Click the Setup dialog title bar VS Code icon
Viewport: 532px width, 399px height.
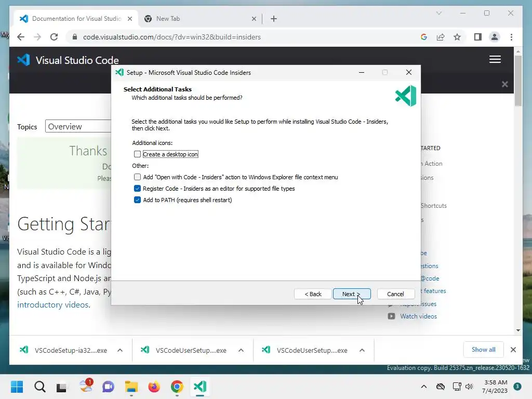pos(119,72)
